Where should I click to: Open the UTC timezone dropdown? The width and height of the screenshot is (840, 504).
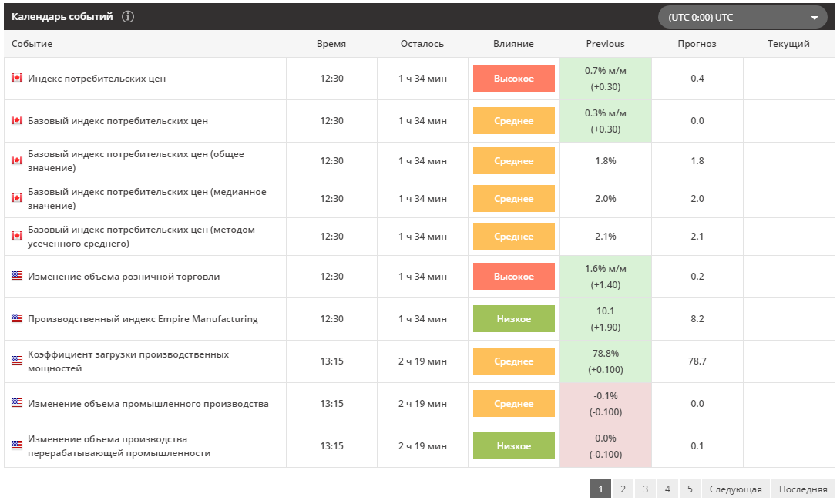click(742, 17)
